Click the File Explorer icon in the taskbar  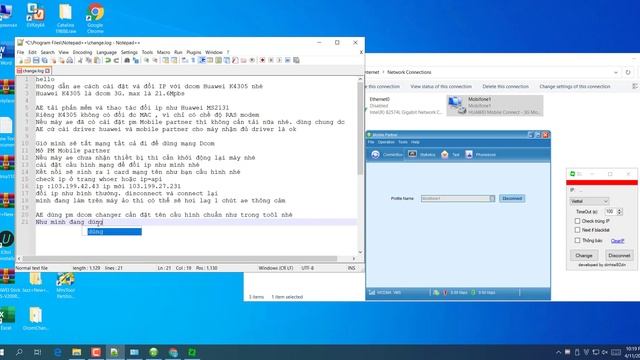pos(76,352)
